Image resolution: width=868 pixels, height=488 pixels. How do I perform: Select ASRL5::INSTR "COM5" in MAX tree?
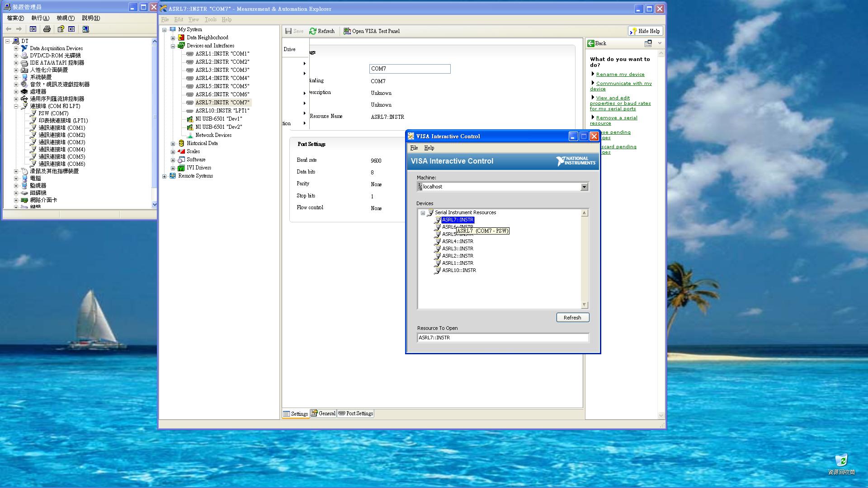click(x=222, y=86)
